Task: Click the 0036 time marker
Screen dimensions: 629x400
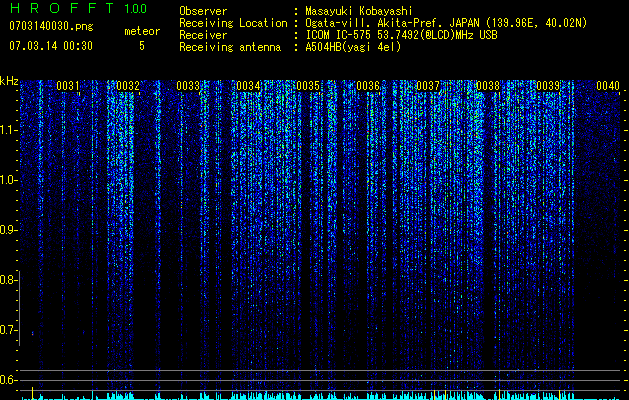Action: point(368,86)
